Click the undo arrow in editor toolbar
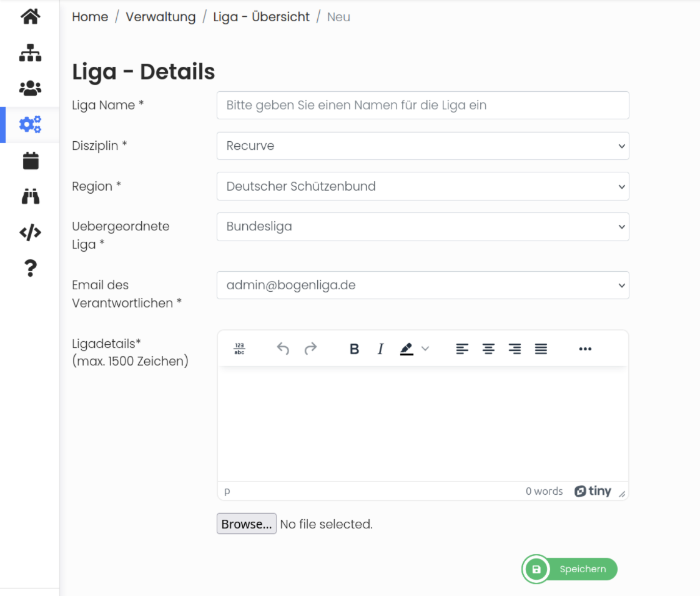Viewport: 700px width, 596px height. click(283, 349)
